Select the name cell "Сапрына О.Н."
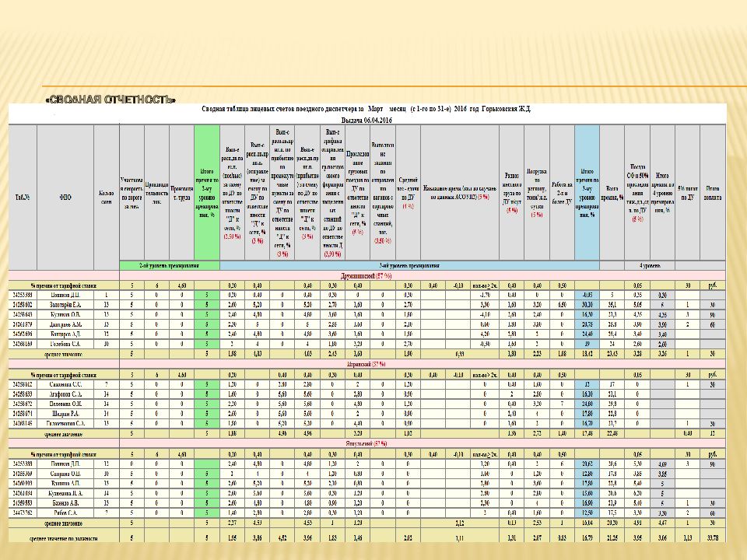The image size is (747, 560). point(65,474)
